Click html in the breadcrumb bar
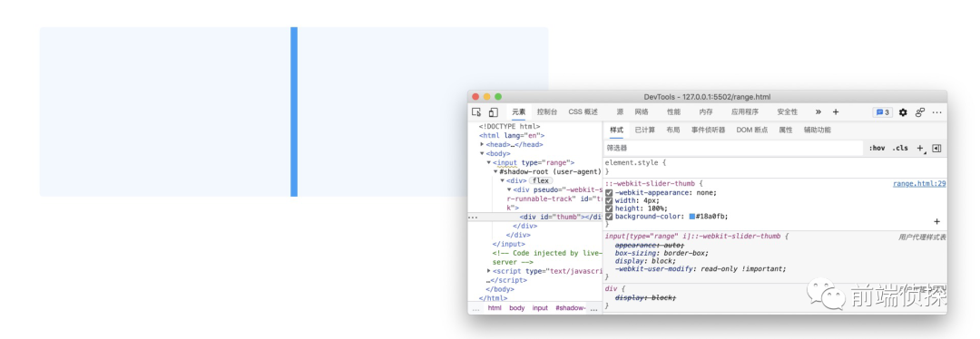 click(495, 308)
